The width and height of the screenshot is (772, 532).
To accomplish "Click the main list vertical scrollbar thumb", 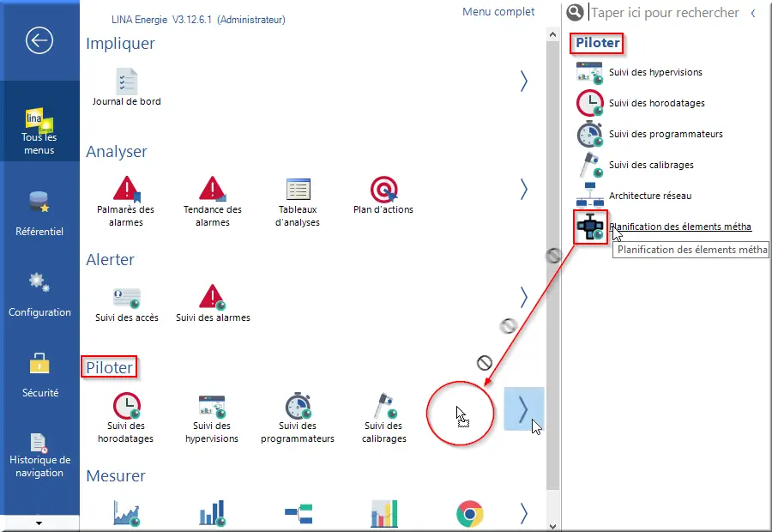I will tap(552, 266).
